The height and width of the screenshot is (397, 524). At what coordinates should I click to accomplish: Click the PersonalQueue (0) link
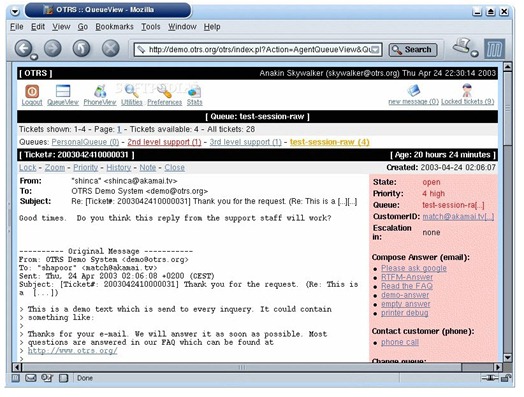click(x=85, y=142)
